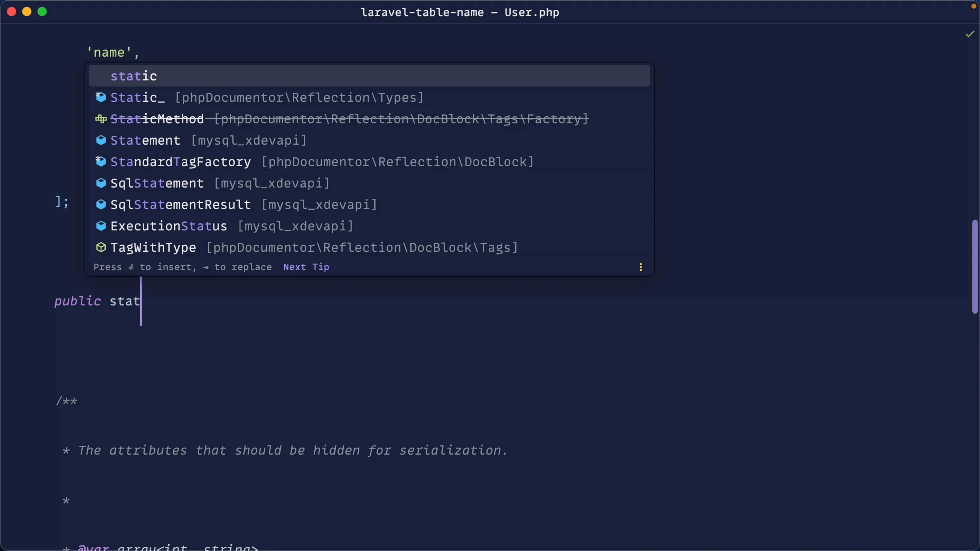Viewport: 980px width, 551px height.
Task: Click the StandardTagFactory class icon
Action: coord(101,162)
